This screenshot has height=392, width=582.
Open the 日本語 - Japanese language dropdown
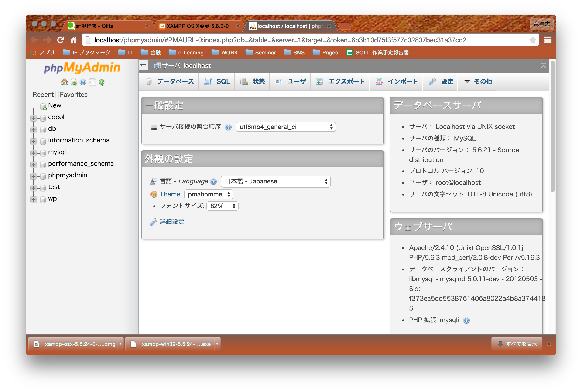(276, 182)
